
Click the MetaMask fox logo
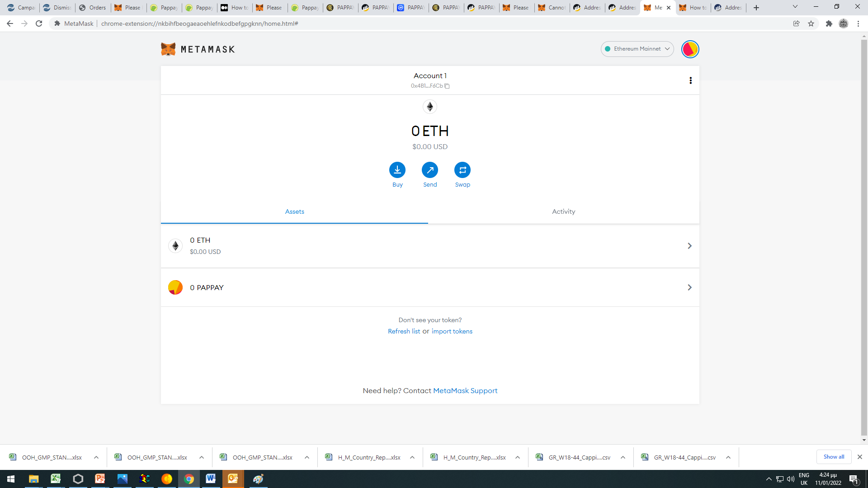[x=168, y=49]
